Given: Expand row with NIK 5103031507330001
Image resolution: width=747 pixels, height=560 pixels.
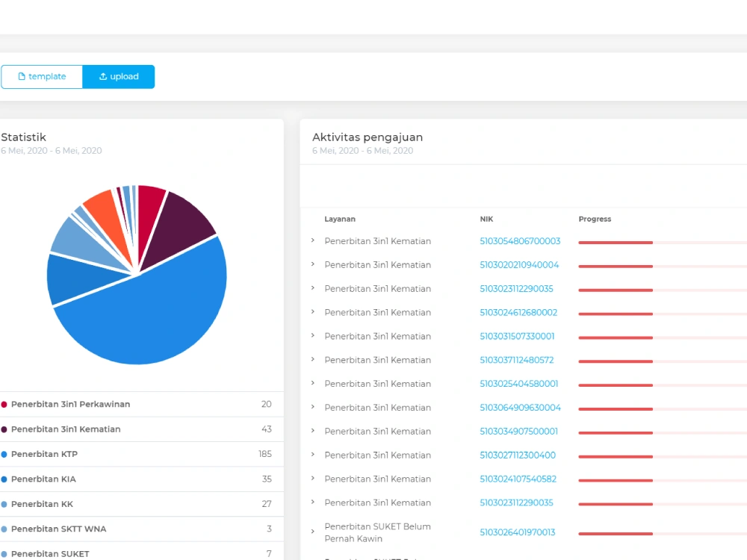Looking at the screenshot, I should coord(312,336).
